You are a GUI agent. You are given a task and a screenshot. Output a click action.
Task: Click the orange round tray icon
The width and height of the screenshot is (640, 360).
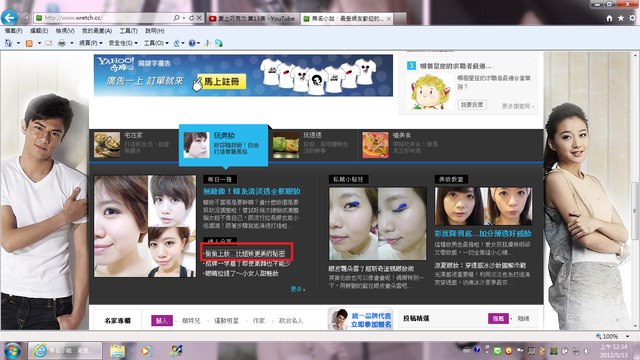509,351
